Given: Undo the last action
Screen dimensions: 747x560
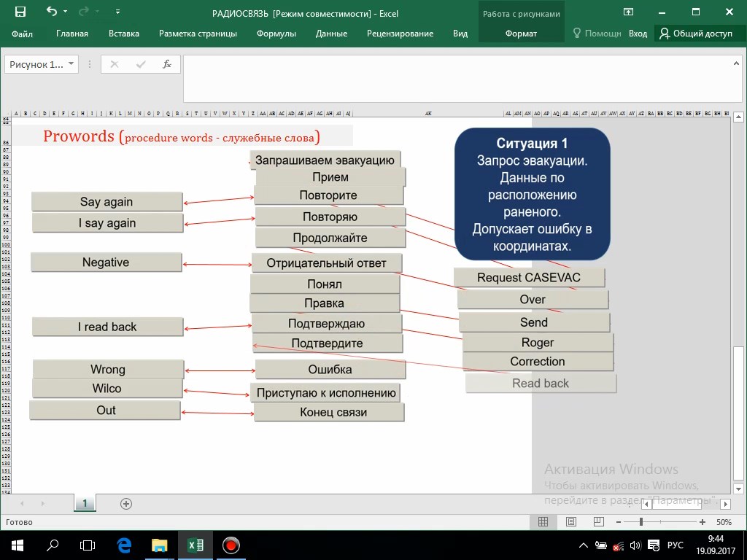Looking at the screenshot, I should tap(52, 12).
